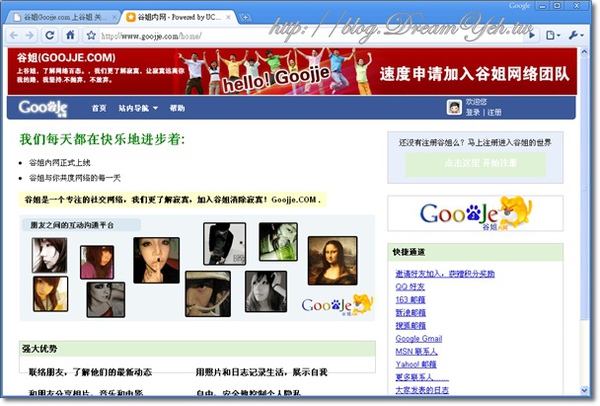The image size is (600, 406).
Task: Bookmark this page with the star icon
Action: 91,36
